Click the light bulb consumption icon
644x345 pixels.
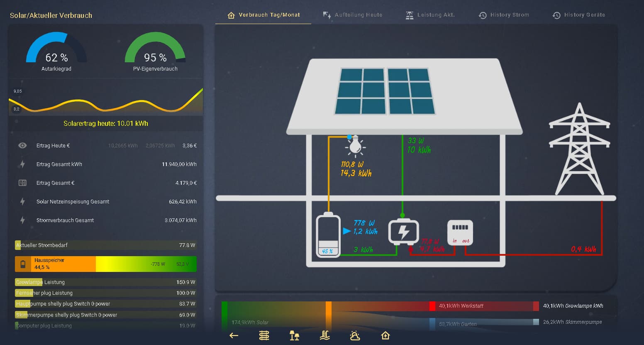355,146
